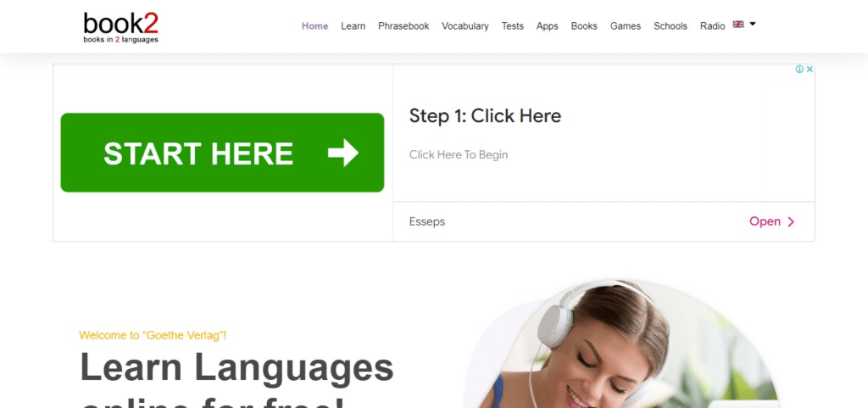Click the book2 logo
Viewport: 868px width, 408px height.
120,28
